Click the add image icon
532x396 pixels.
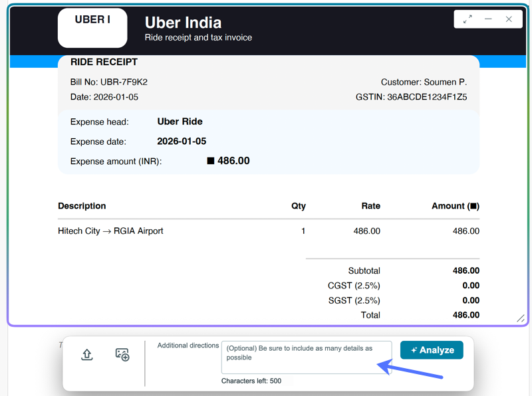pos(122,355)
